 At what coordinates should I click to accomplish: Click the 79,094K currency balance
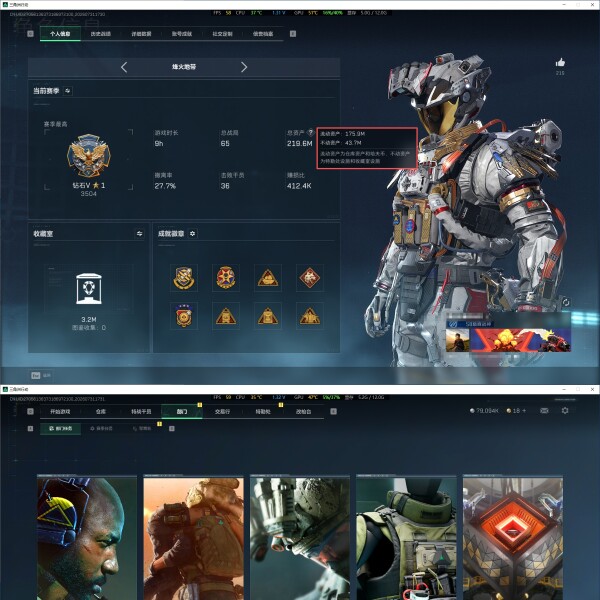[484, 410]
